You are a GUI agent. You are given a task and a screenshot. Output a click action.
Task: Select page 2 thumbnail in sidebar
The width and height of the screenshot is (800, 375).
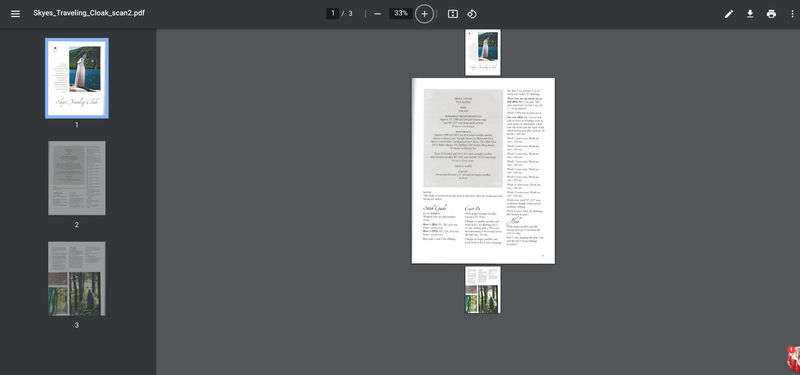(x=77, y=178)
